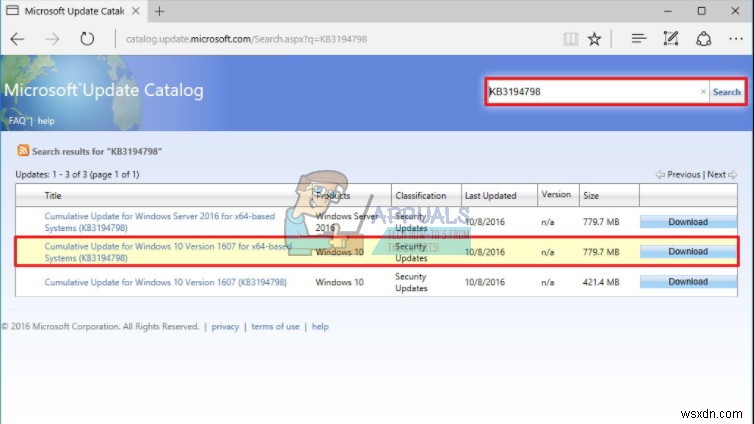Viewport: 754px width, 424px height.
Task: Click Updates: 1 - 3 of 3 text
Action: [77, 175]
